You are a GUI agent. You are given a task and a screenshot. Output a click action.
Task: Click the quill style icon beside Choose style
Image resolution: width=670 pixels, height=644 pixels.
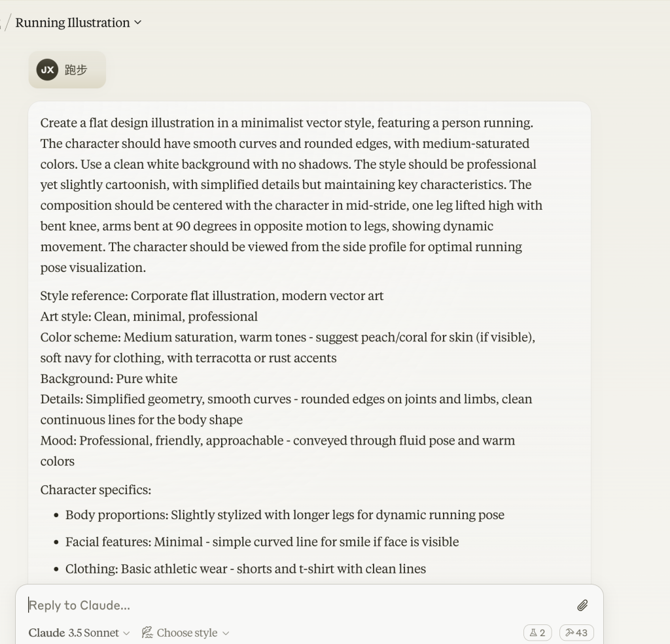[147, 632]
